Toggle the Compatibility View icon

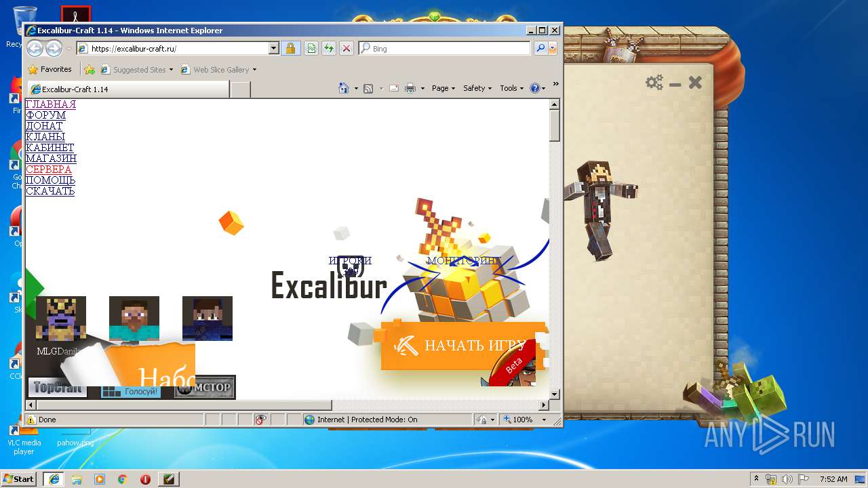coord(311,48)
